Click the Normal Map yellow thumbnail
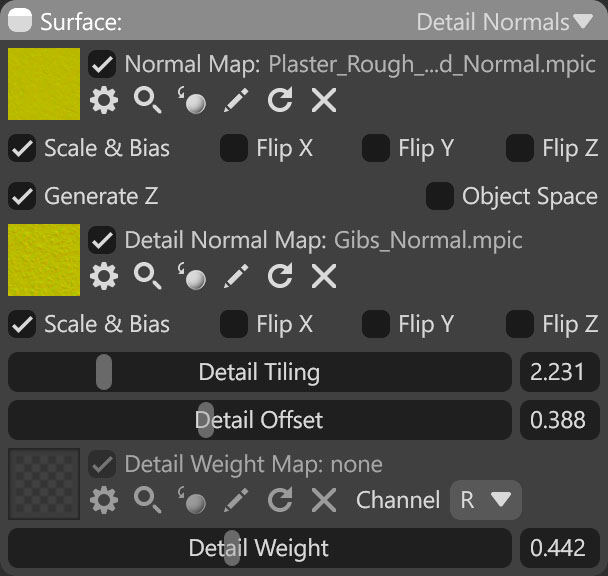The width and height of the screenshot is (608, 576). [44, 84]
